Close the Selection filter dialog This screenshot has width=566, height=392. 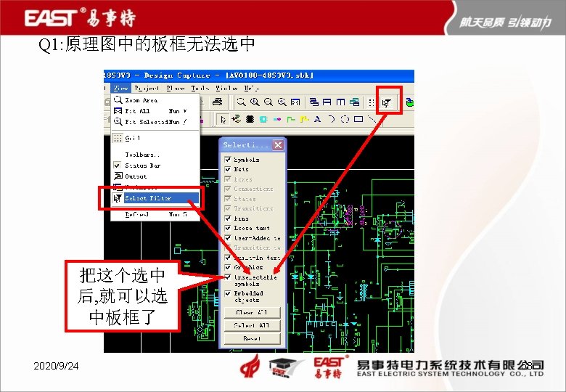tap(278, 144)
